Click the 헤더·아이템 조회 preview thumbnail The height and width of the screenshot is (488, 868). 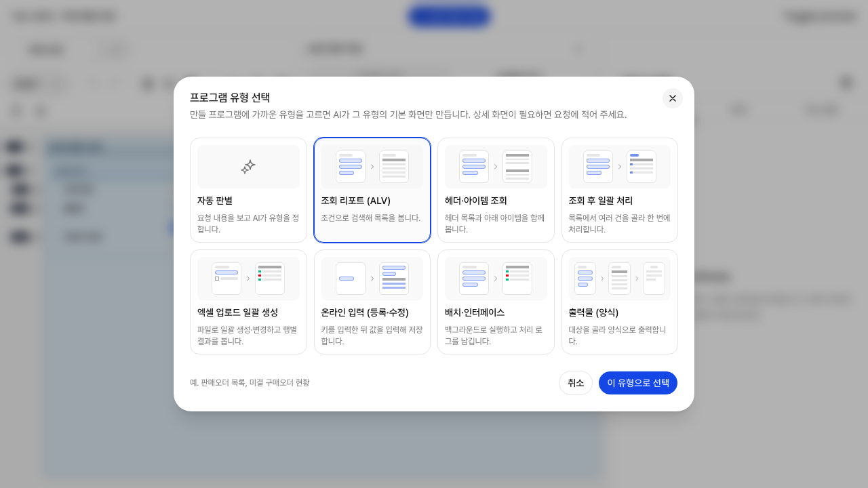coord(496,167)
